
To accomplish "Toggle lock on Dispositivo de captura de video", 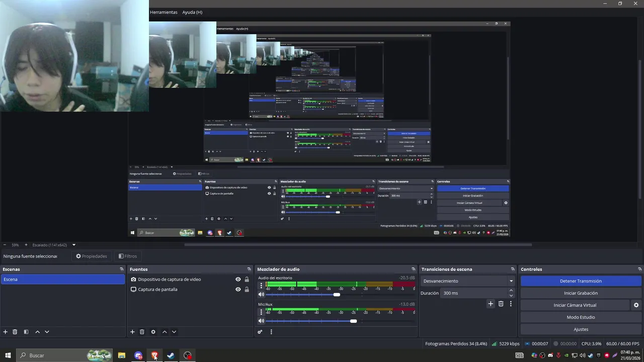I will point(247,280).
